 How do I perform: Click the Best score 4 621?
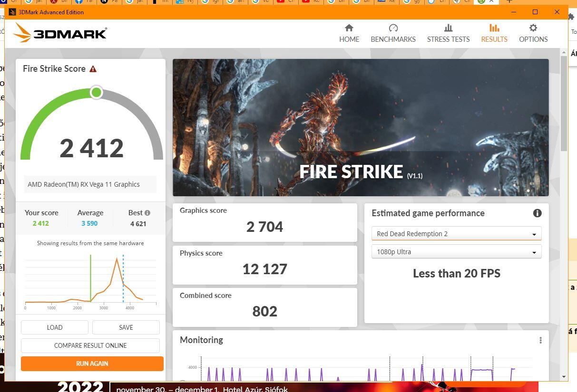pos(138,223)
